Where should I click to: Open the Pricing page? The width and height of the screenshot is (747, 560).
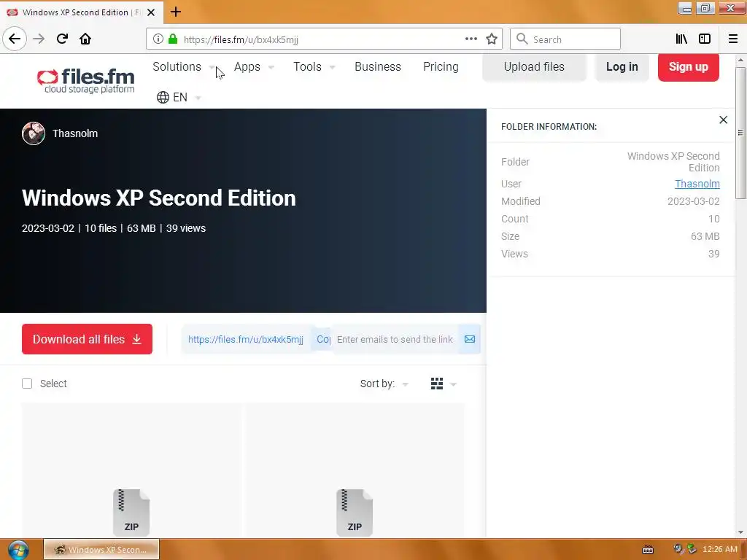(441, 66)
